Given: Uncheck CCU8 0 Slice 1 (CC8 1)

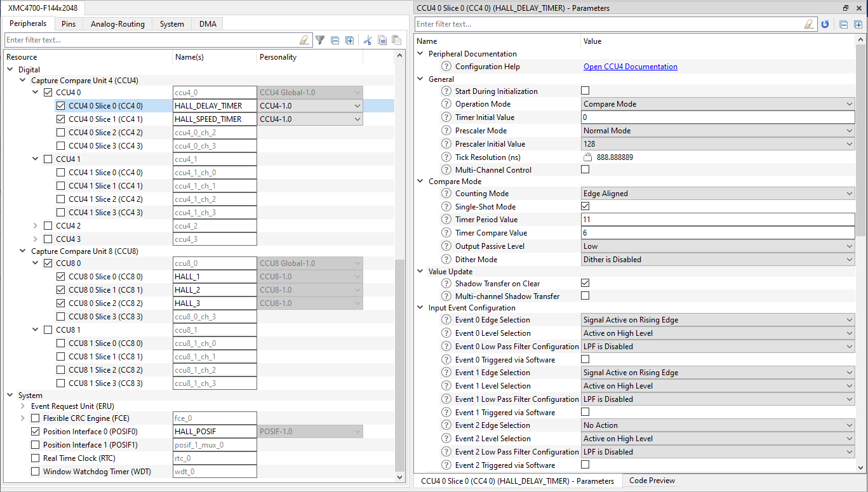Looking at the screenshot, I should (60, 290).
